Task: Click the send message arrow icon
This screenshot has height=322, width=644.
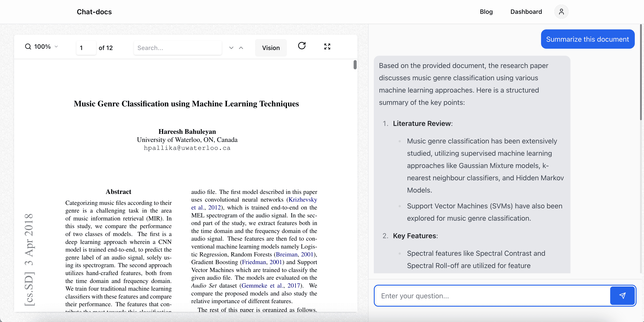Action: pos(623,296)
